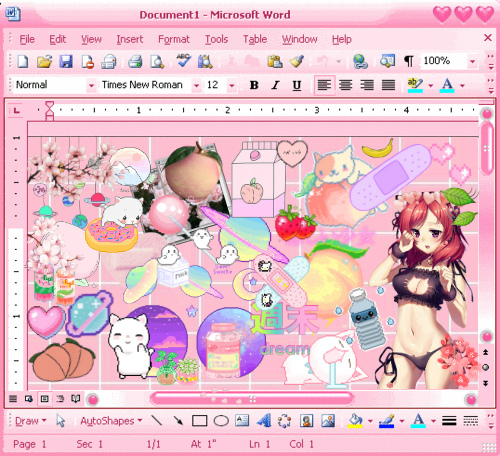Viewport: 500px width, 456px height.
Task: Open the Document Map icon
Action: [x=387, y=61]
